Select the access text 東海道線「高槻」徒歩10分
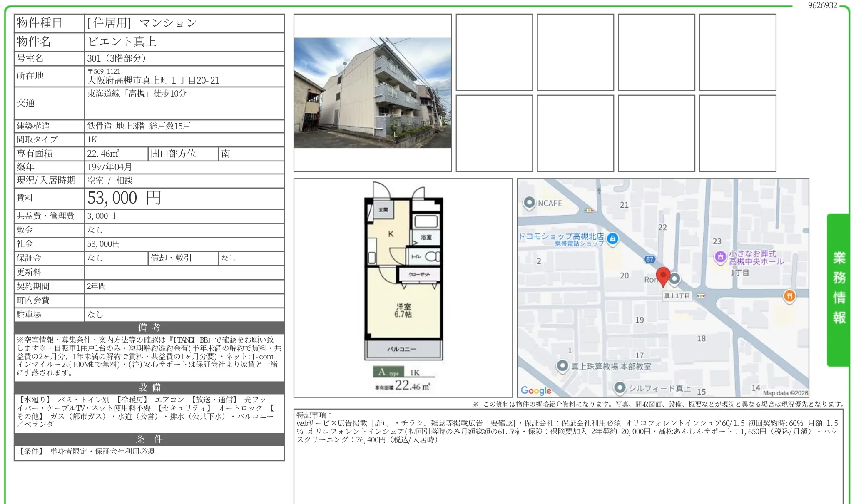Image resolution: width=856 pixels, height=504 pixels. (137, 94)
